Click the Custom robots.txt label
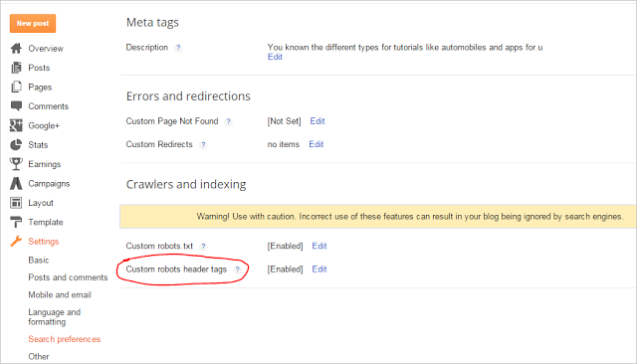This screenshot has height=364, width=637. click(159, 246)
